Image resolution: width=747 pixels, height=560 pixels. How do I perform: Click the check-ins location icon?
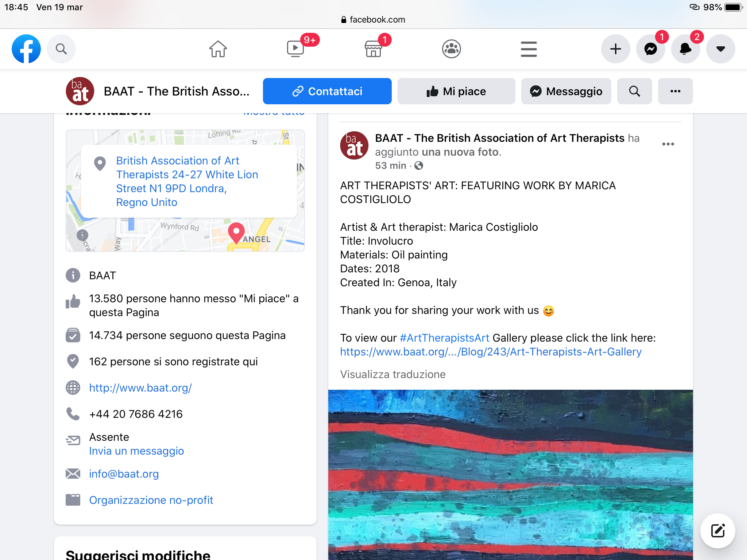pyautogui.click(x=73, y=361)
